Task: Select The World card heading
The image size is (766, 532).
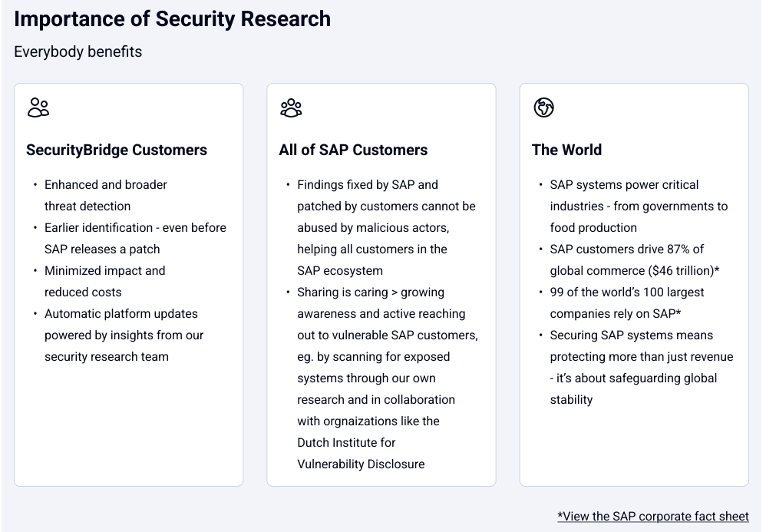Action: point(566,150)
